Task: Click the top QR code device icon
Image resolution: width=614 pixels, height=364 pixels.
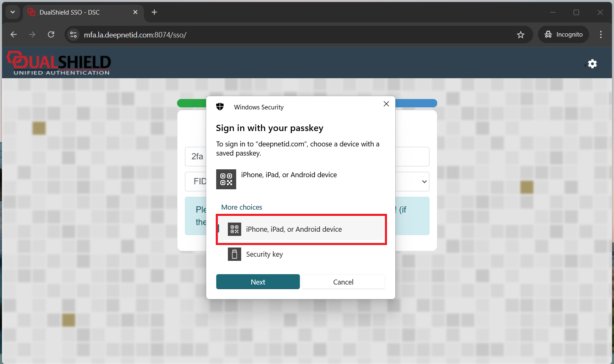Action: [226, 179]
